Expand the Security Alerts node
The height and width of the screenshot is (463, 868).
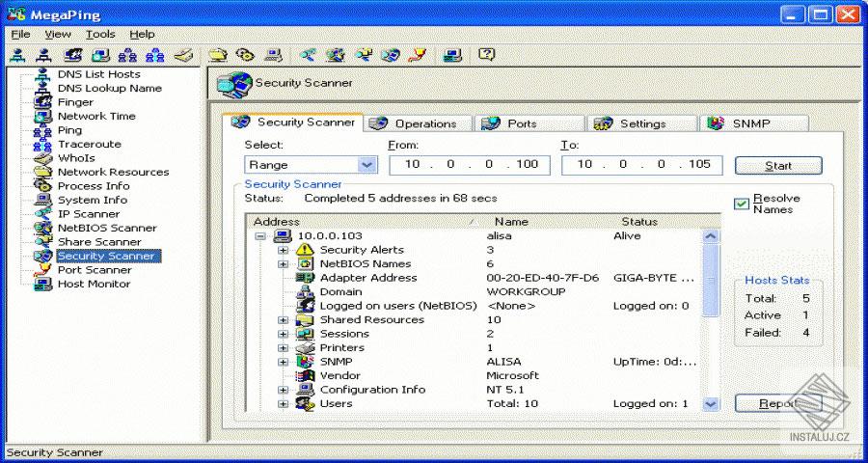coord(283,251)
